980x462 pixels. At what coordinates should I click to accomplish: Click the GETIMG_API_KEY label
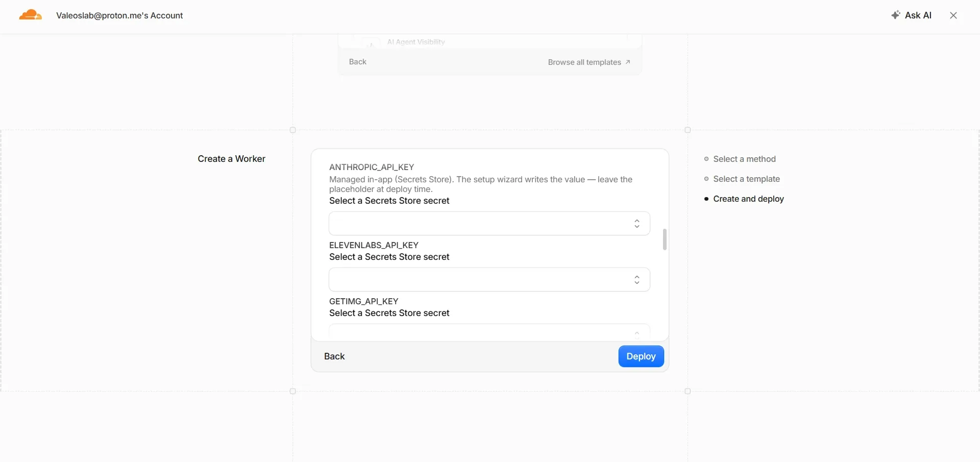coord(363,302)
